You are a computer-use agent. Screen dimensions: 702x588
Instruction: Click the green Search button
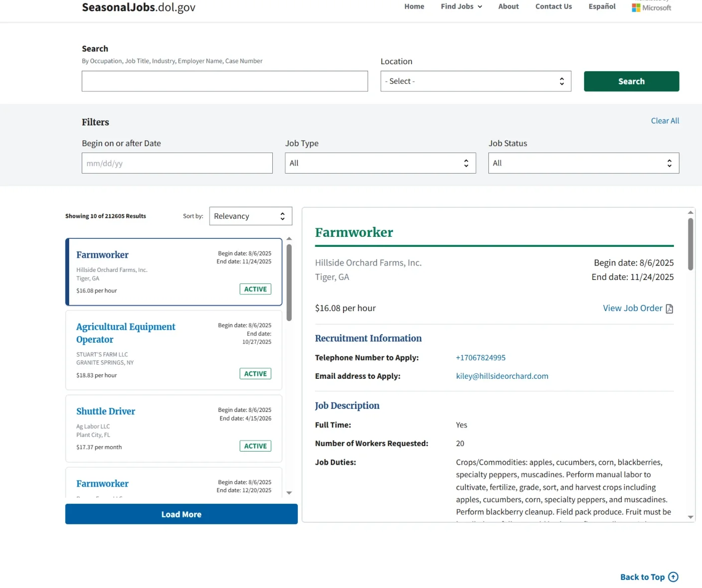631,81
